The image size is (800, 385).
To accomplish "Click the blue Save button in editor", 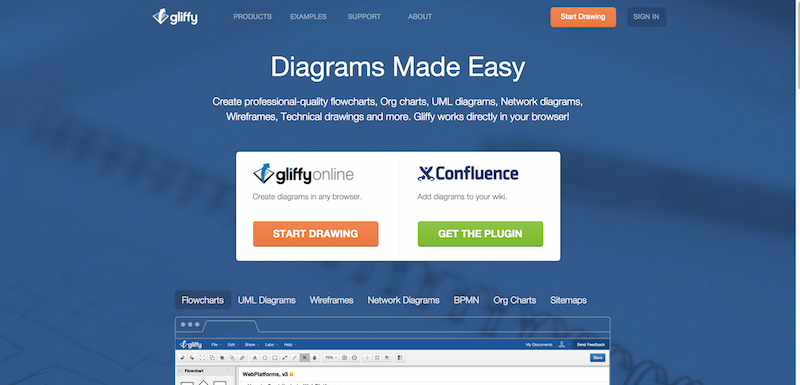I will coord(597,357).
